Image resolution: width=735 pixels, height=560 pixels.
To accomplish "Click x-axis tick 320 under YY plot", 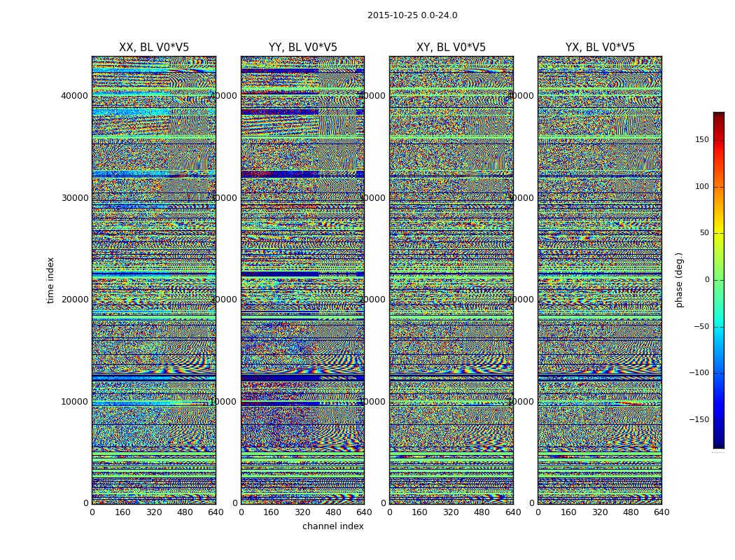I will tap(302, 512).
